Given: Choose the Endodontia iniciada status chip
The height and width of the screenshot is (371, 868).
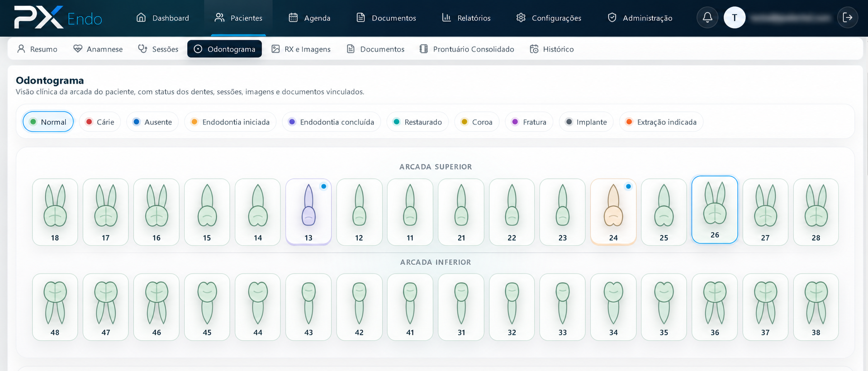Looking at the screenshot, I should tap(230, 122).
